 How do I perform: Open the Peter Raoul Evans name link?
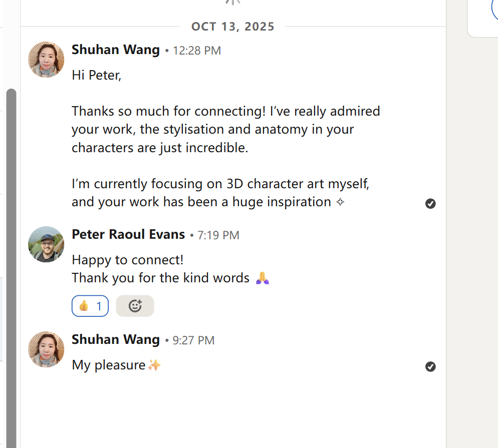point(128,234)
